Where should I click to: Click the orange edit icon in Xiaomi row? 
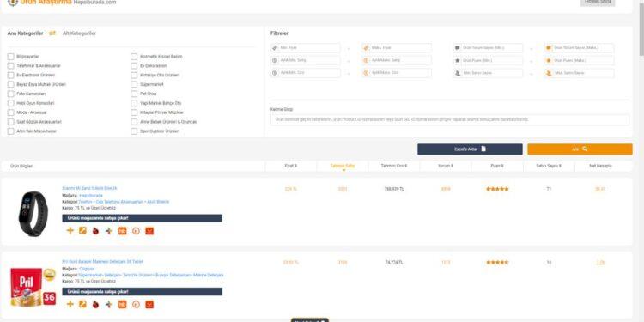tap(82, 231)
